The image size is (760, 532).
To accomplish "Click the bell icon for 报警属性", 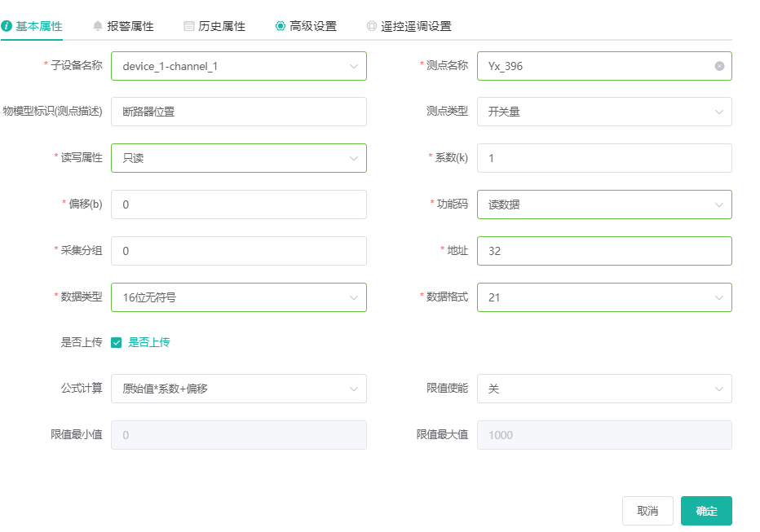I will pos(98,26).
